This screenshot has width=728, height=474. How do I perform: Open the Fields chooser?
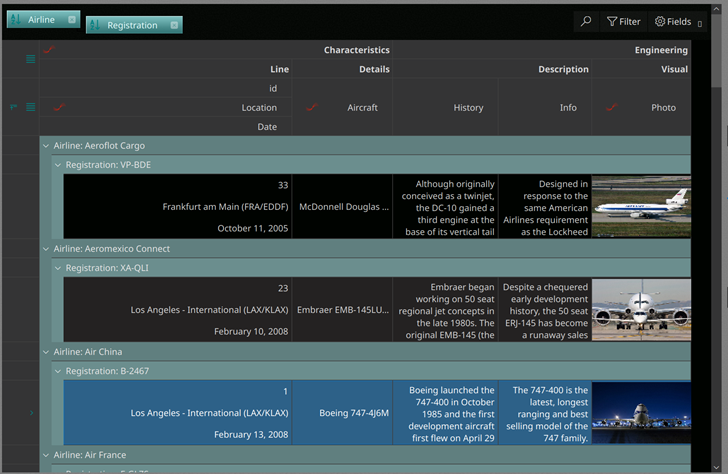point(673,21)
